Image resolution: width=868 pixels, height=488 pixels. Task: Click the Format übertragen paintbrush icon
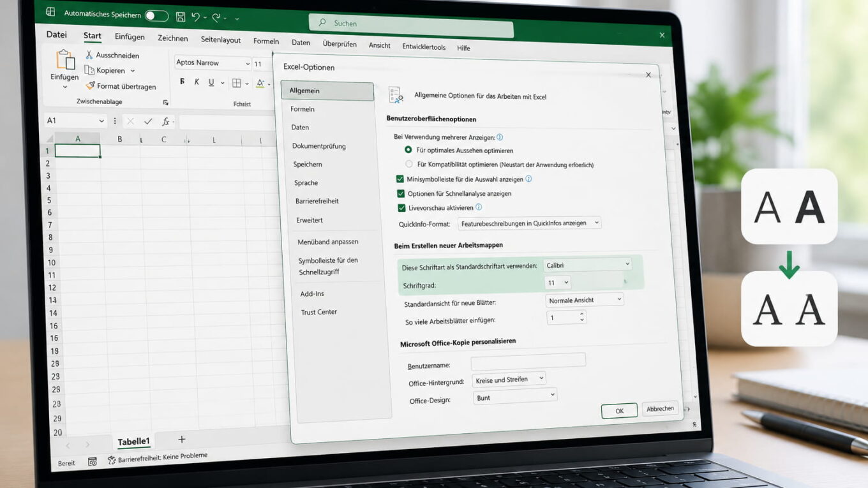[91, 85]
